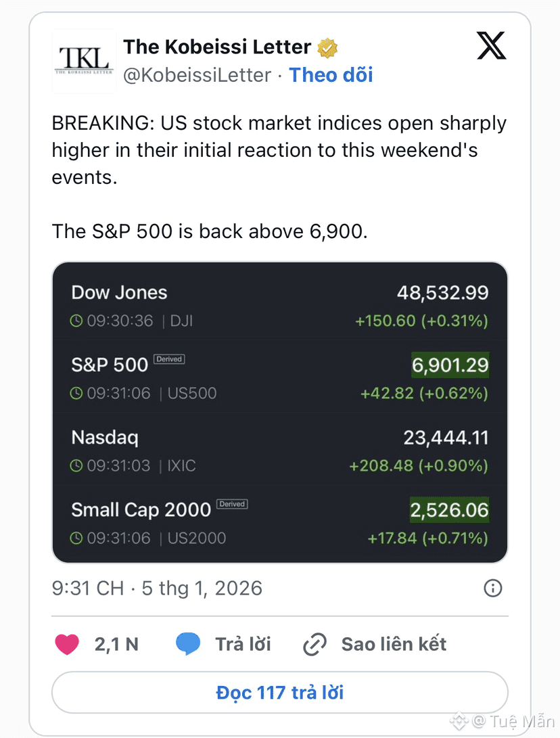Image resolution: width=560 pixels, height=738 pixels.
Task: Click the blue reply bubble icon
Action: pos(188,644)
